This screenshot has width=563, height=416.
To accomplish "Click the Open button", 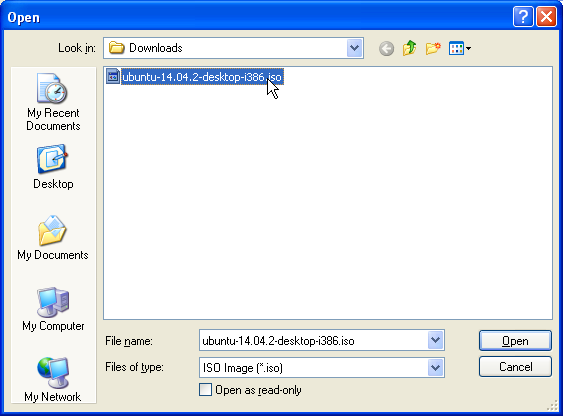I will (x=515, y=341).
